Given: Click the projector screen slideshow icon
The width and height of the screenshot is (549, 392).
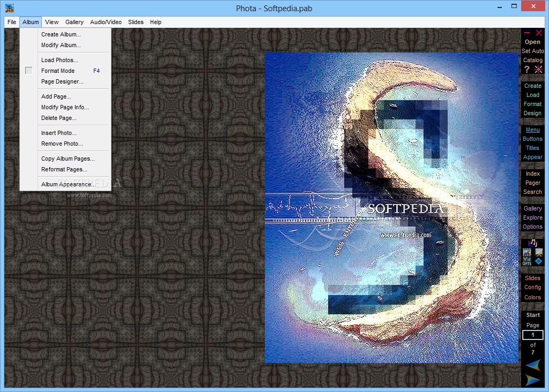Looking at the screenshot, I should point(539,252).
